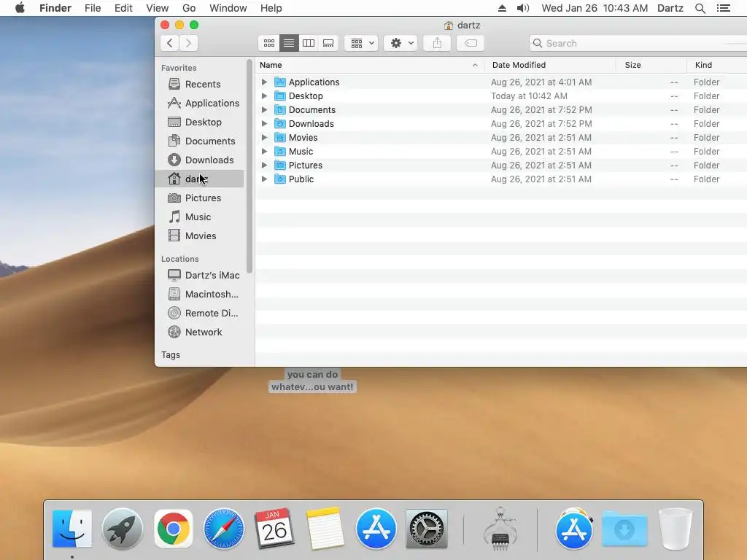Click 'Today at 10:42 AM' date cell
Screen dimensions: 747x560
pos(530,96)
